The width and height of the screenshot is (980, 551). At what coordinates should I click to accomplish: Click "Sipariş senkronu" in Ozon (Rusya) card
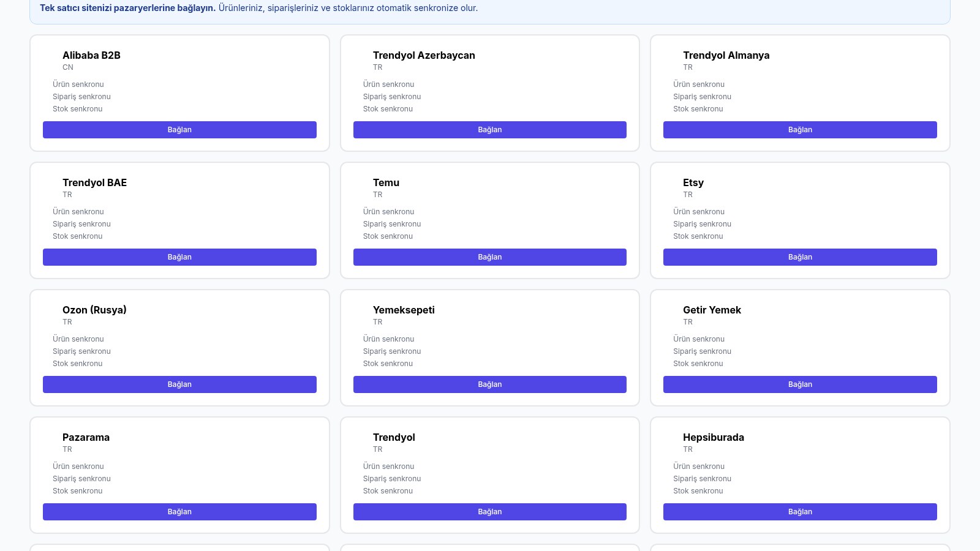pyautogui.click(x=81, y=351)
